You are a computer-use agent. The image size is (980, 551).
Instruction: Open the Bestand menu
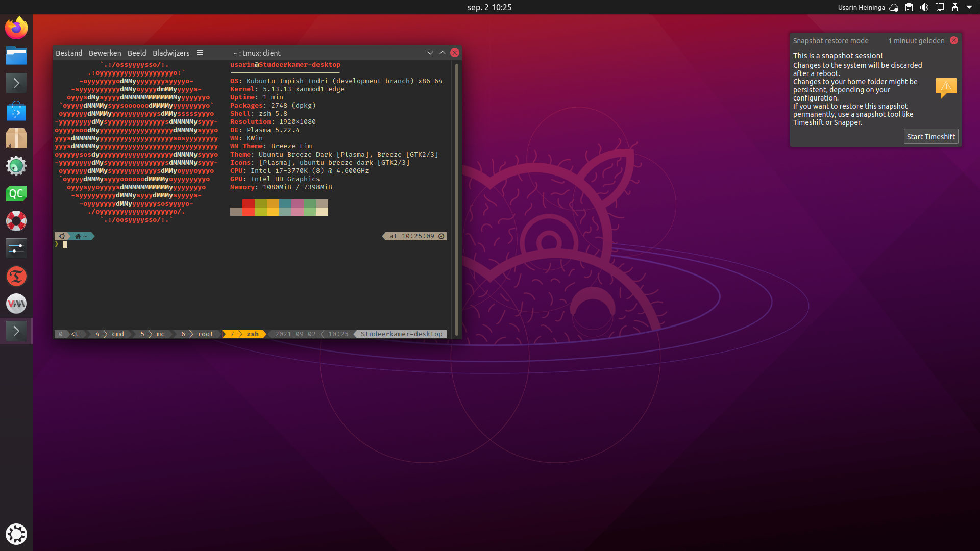tap(69, 53)
